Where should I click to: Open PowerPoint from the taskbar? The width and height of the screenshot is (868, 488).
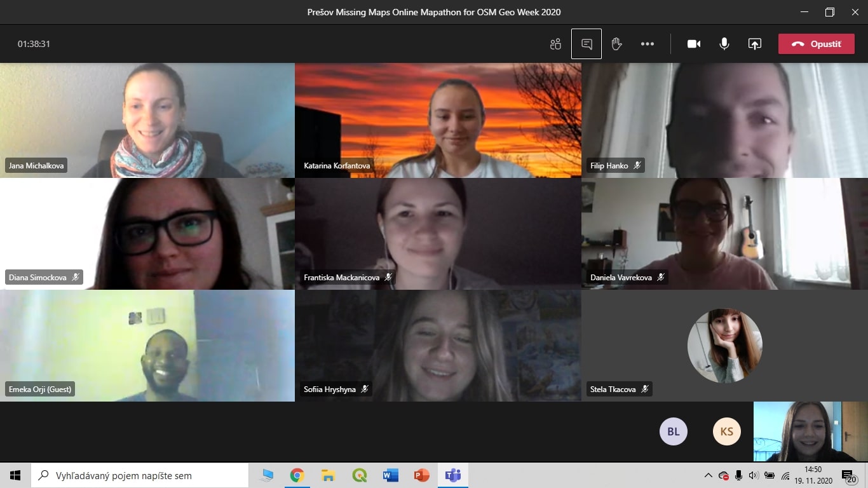coord(421,475)
